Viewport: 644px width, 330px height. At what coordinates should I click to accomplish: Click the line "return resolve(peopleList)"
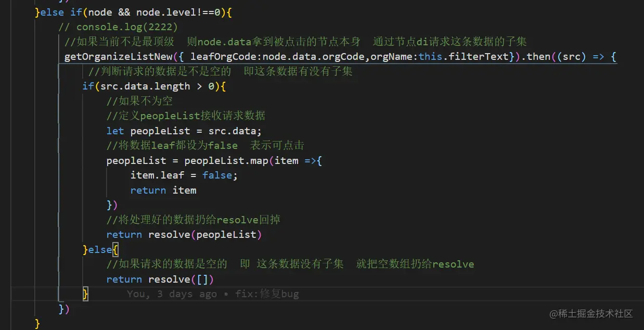(184, 234)
